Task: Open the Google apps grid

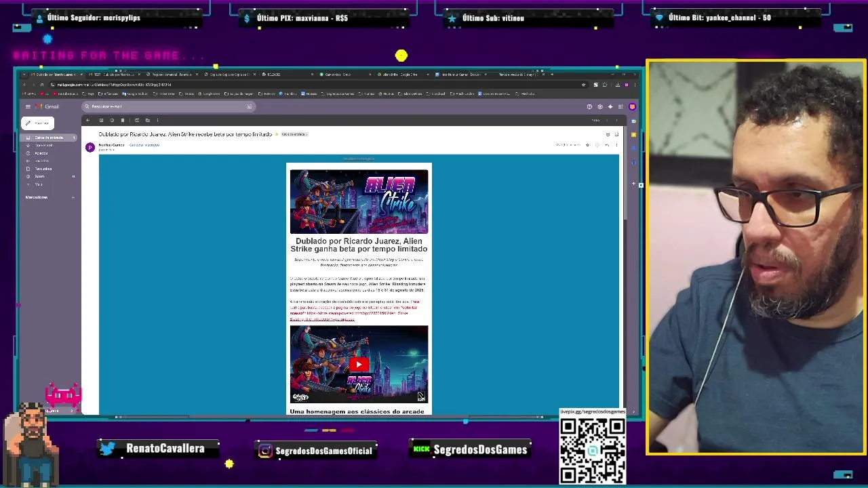Action: tap(620, 106)
